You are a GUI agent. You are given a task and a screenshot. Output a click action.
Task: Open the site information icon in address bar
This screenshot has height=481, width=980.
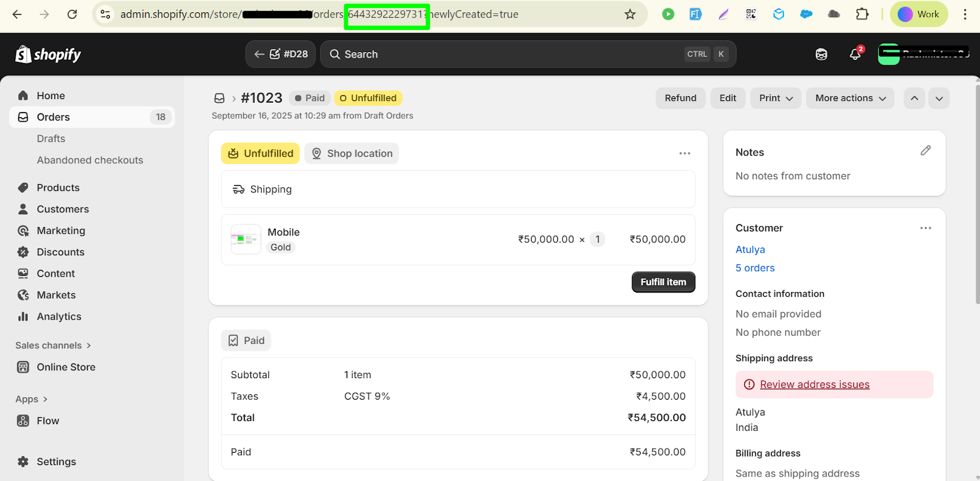pos(105,14)
